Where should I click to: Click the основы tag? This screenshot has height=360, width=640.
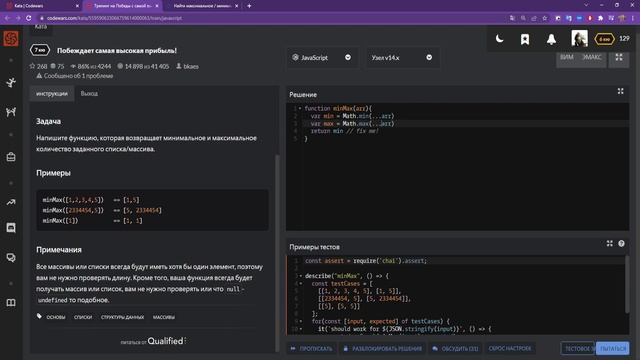point(56,317)
